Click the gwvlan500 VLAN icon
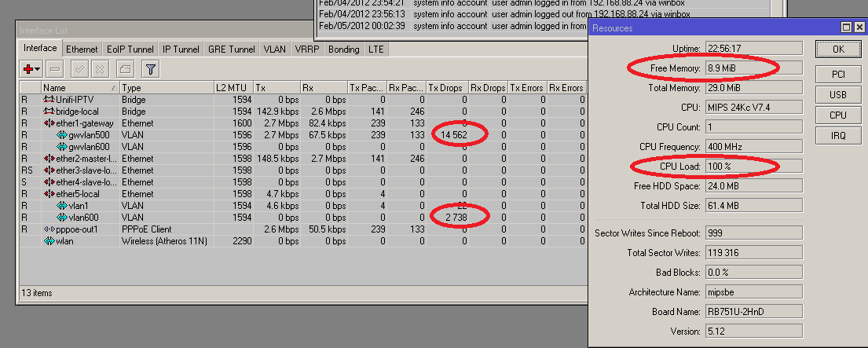This screenshot has height=348, width=868. (x=62, y=135)
